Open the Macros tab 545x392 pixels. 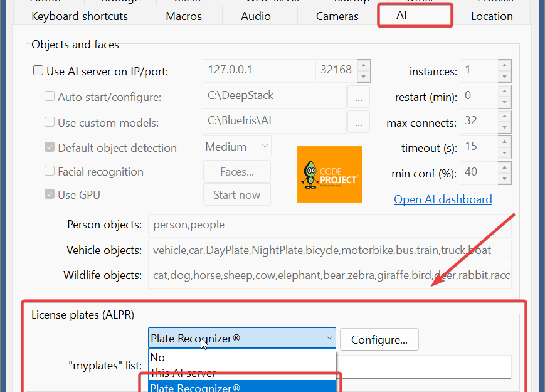[184, 16]
